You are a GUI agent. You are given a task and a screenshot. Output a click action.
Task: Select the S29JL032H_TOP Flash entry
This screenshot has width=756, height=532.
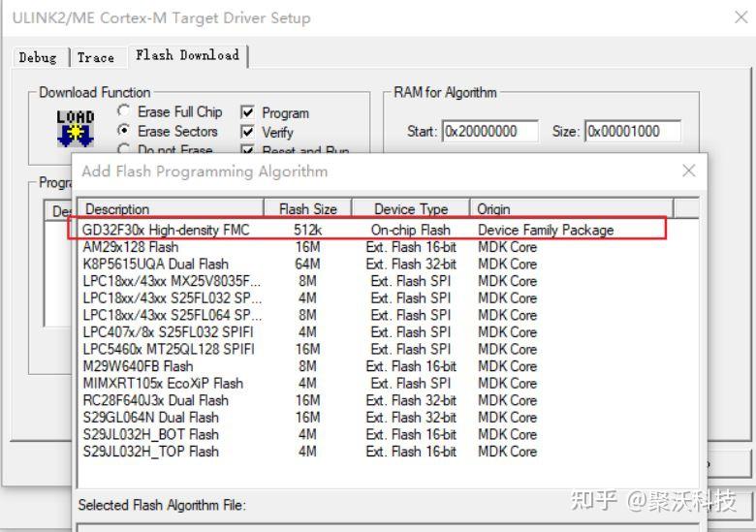pos(150,451)
